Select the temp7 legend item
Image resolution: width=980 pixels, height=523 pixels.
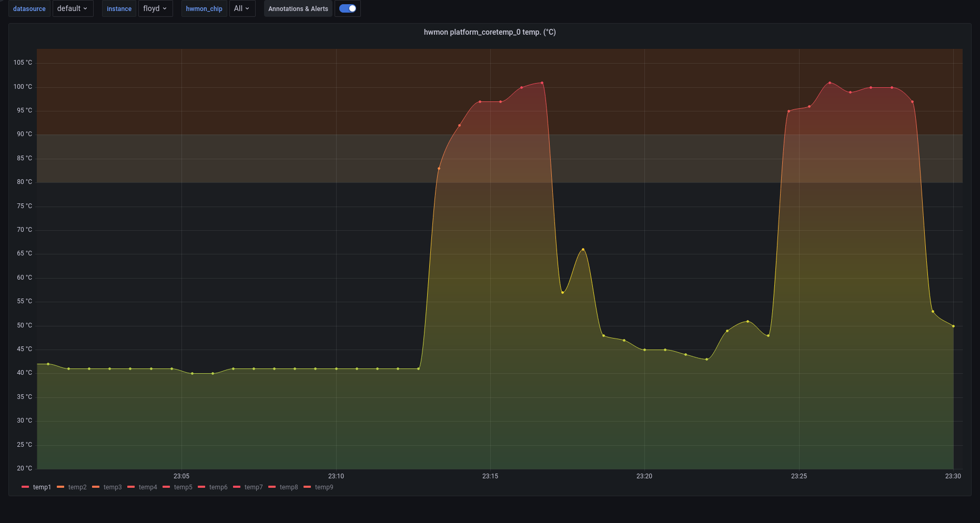click(254, 487)
